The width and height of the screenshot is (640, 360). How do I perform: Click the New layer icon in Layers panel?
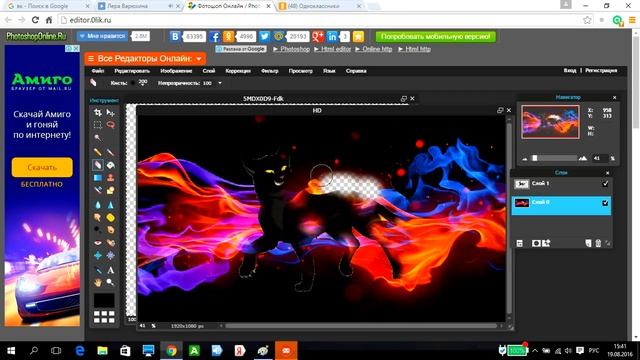point(588,243)
